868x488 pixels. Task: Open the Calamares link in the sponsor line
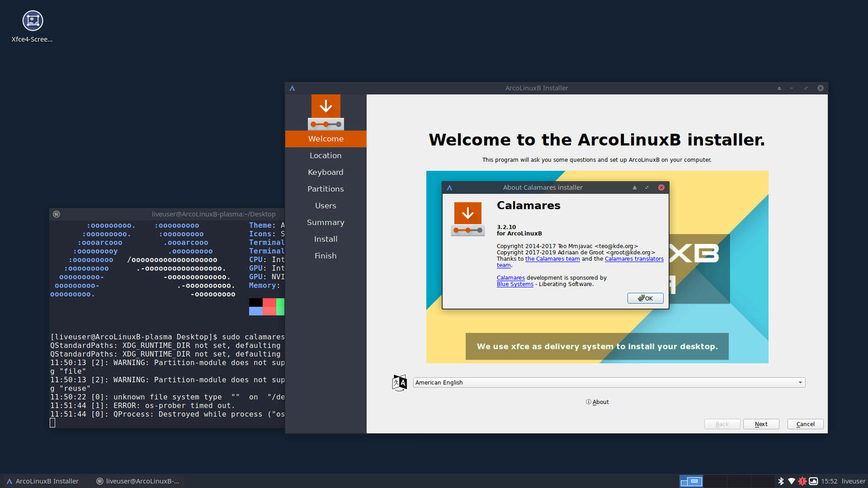pyautogui.click(x=511, y=278)
